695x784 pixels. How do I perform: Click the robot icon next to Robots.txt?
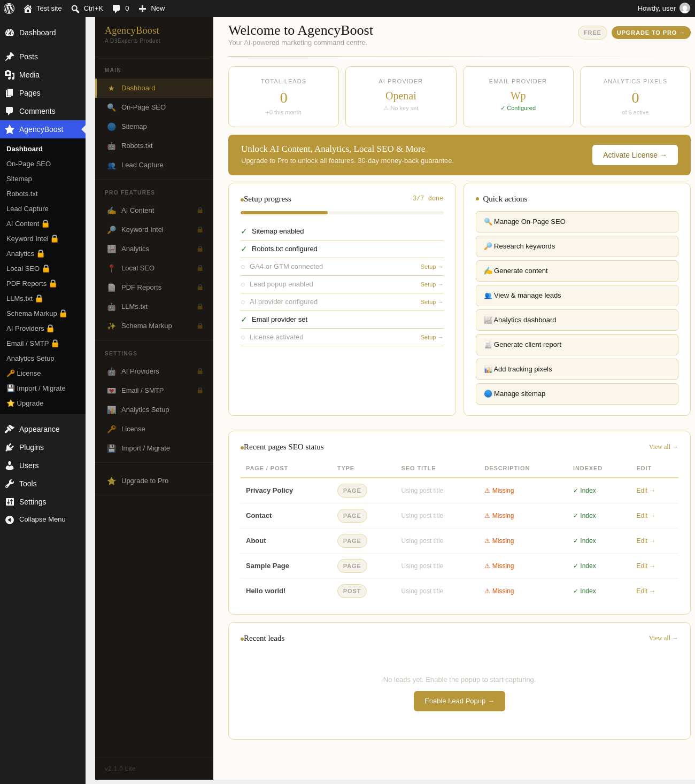[111, 146]
